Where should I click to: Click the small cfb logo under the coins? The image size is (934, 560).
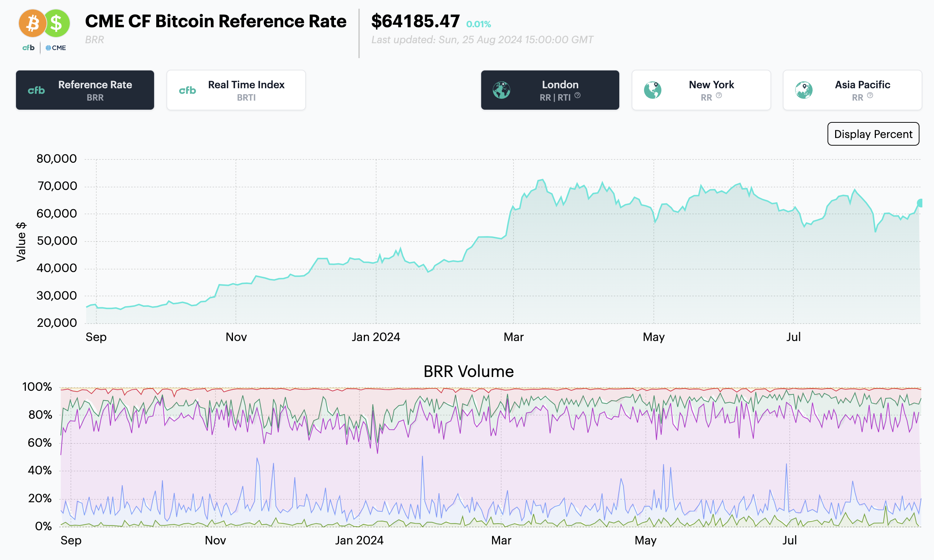click(x=28, y=48)
